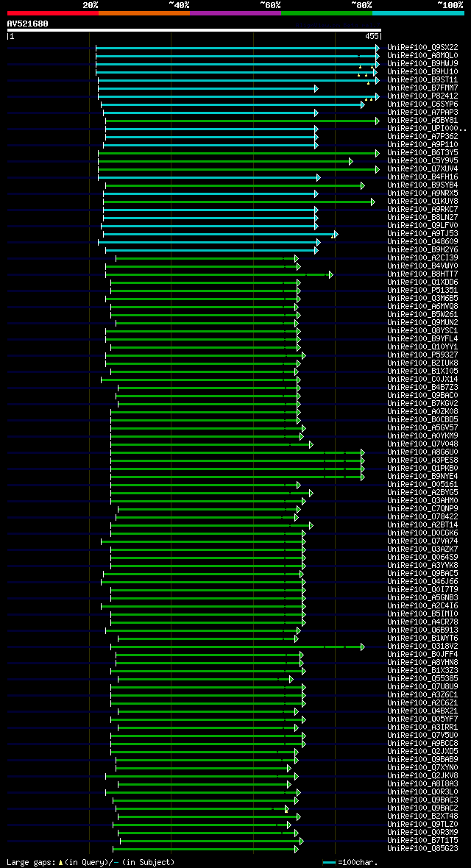Click the green ~80% identity color band

(327, 13)
